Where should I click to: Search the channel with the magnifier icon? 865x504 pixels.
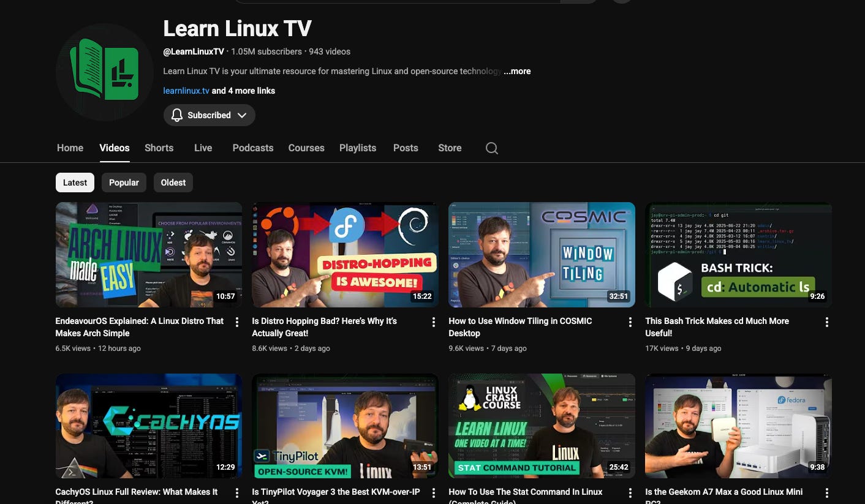[491, 148]
